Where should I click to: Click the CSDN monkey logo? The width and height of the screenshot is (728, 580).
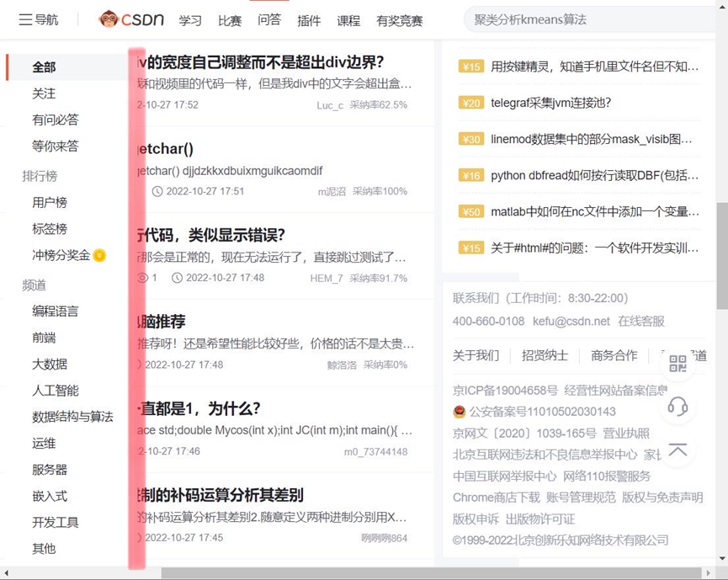click(x=109, y=19)
